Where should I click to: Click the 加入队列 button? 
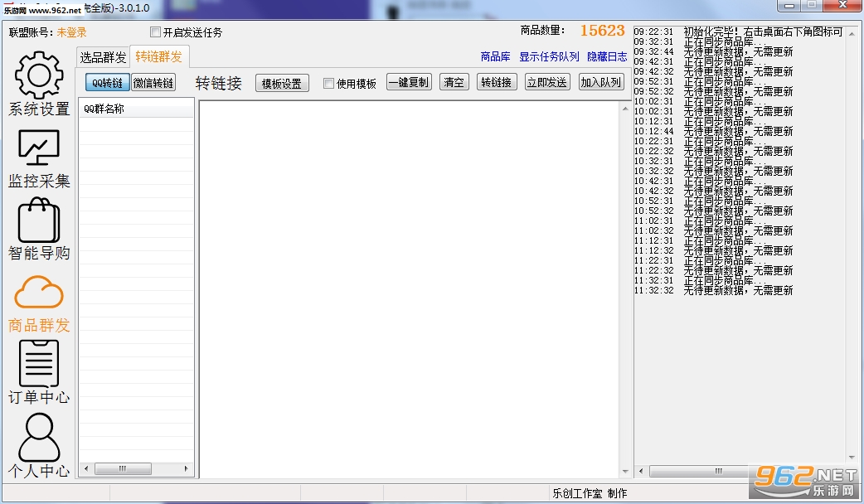tap(601, 82)
